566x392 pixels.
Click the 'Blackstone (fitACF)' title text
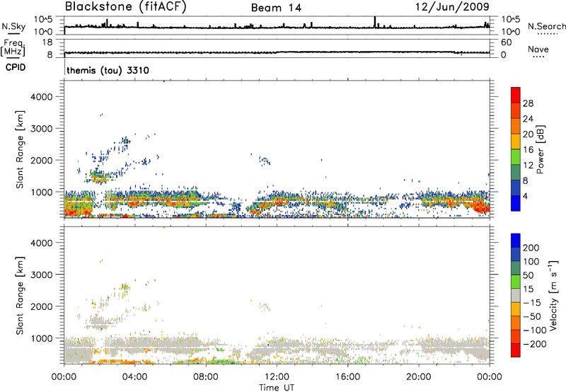[x=125, y=6]
